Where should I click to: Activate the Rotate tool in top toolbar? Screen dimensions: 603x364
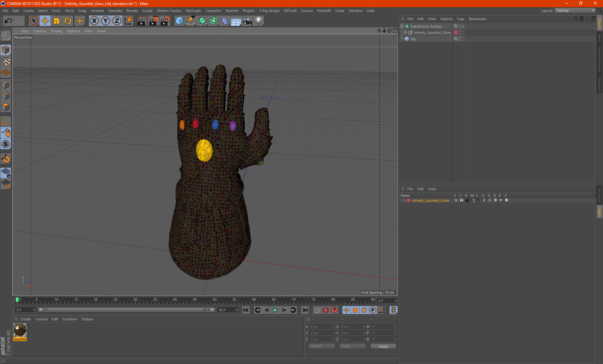(68, 21)
